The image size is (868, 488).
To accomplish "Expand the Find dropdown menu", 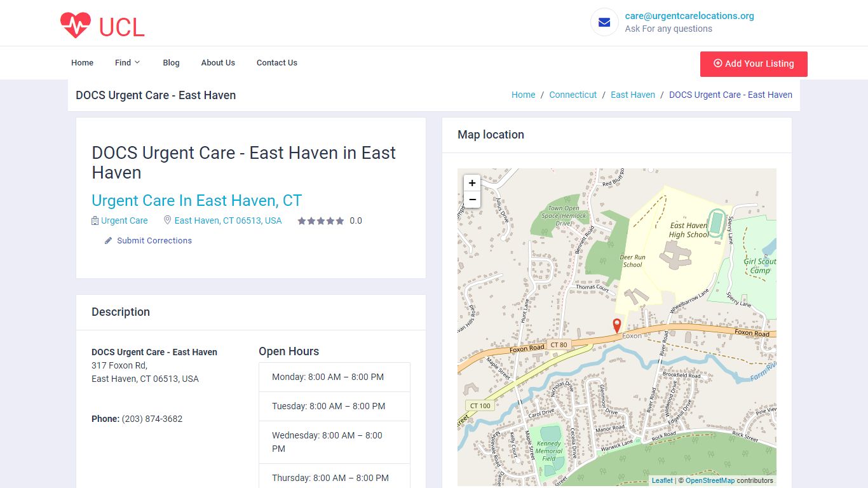I will 127,63.
